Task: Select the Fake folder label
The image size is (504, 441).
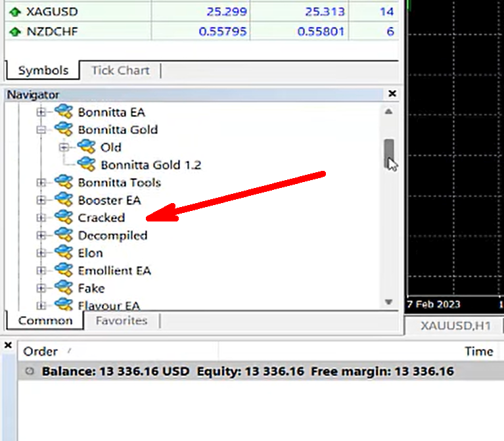Action: click(91, 289)
